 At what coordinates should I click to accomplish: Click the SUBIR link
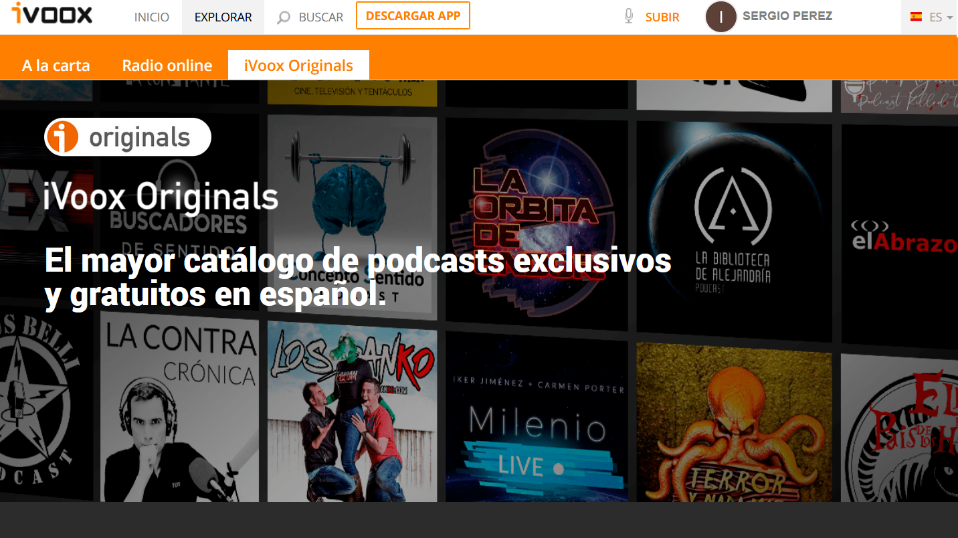click(x=662, y=17)
